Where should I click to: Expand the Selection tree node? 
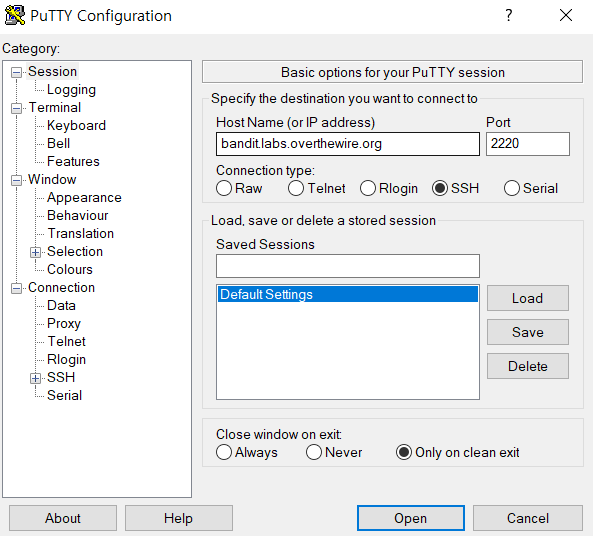coord(35,252)
